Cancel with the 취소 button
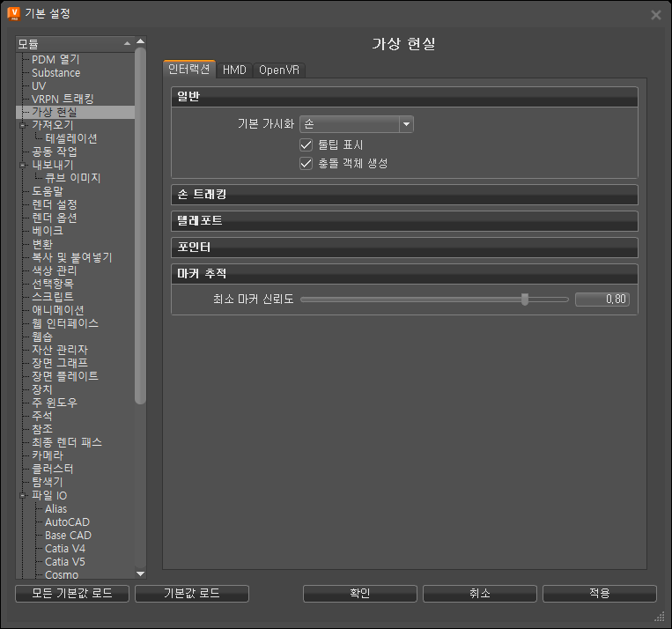672x629 pixels. [x=480, y=594]
